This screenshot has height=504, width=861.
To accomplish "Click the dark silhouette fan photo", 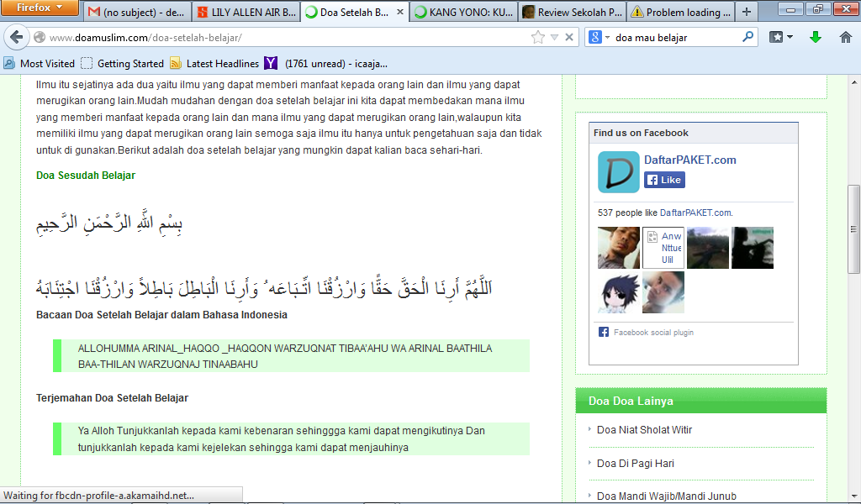I will point(753,248).
